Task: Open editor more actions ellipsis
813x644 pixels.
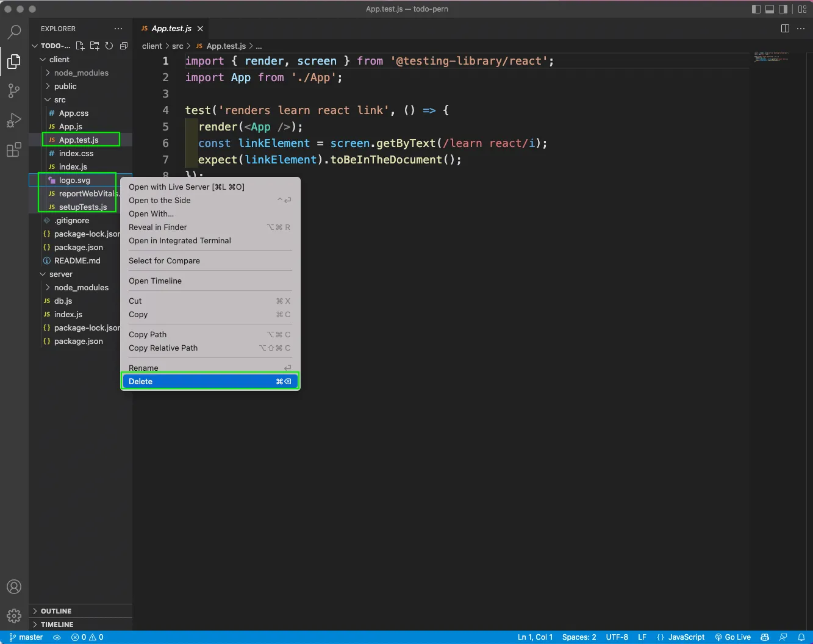Action: pos(801,29)
